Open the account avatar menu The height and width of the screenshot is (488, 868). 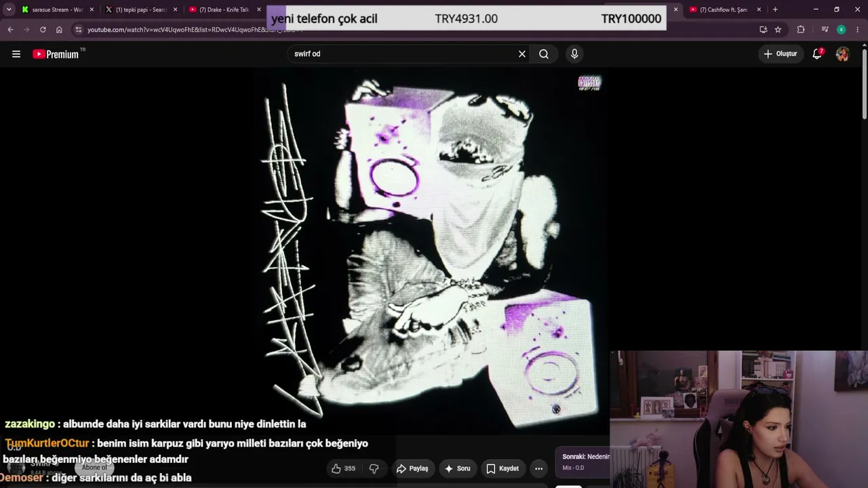pyautogui.click(x=842, y=54)
